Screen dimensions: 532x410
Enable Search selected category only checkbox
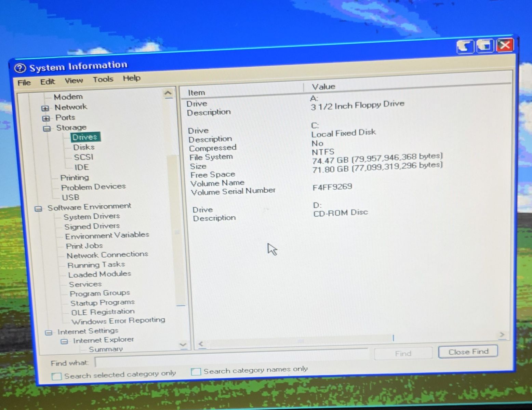coord(56,376)
